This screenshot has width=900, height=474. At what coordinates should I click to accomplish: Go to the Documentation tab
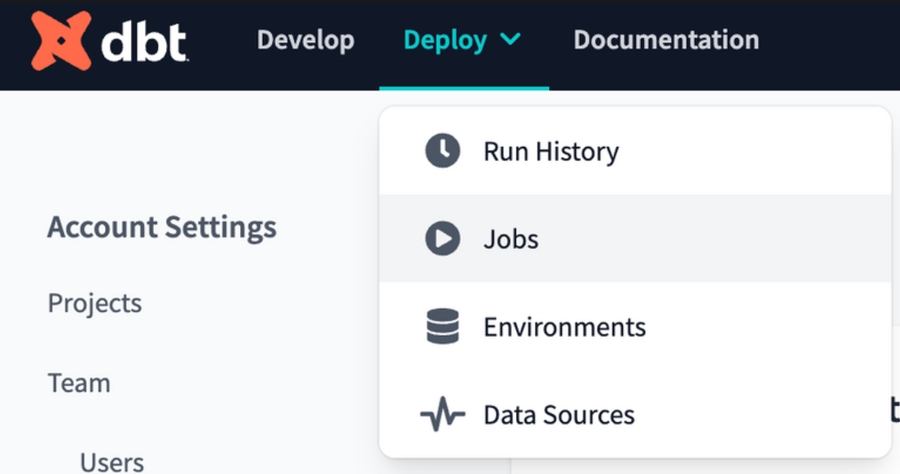point(665,40)
